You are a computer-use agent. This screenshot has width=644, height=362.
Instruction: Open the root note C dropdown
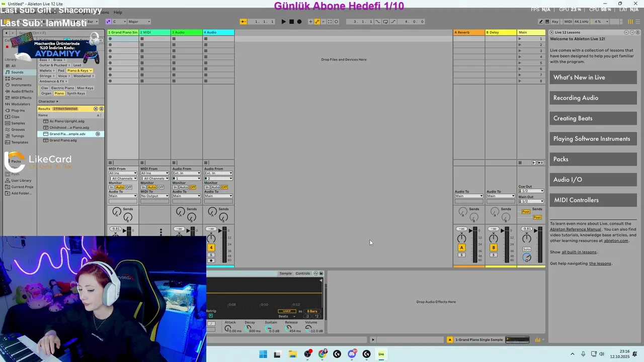click(x=119, y=22)
